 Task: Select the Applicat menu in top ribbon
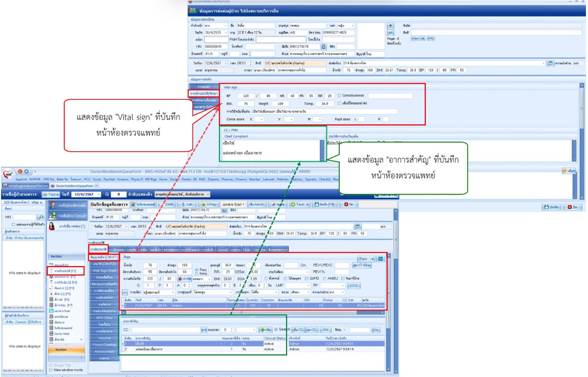pos(21,179)
